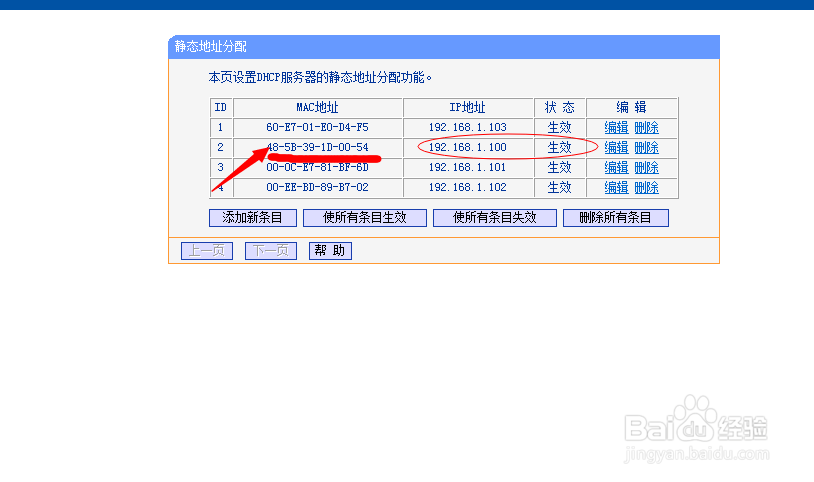This screenshot has width=814, height=482.
Task: Click ID number 3 cell
Action: tap(221, 167)
